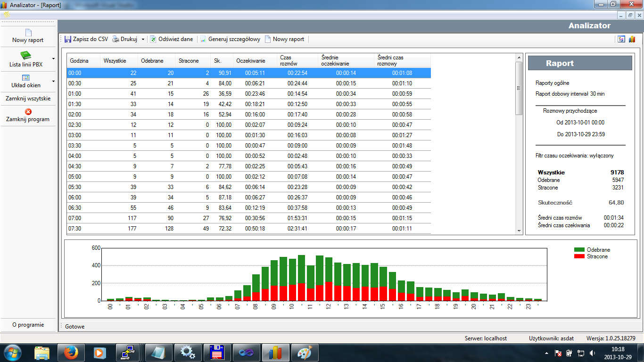This screenshot has width=644, height=362.
Task: Click the table view icon at toolbar's right
Action: [x=622, y=39]
